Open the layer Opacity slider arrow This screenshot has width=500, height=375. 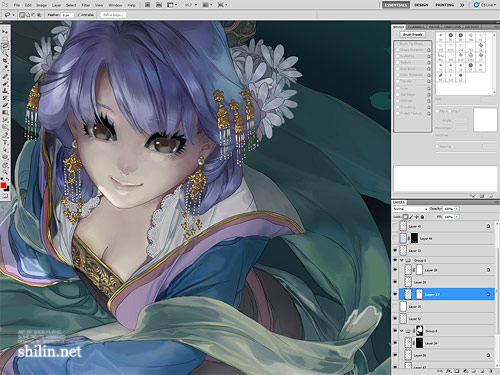(457, 209)
